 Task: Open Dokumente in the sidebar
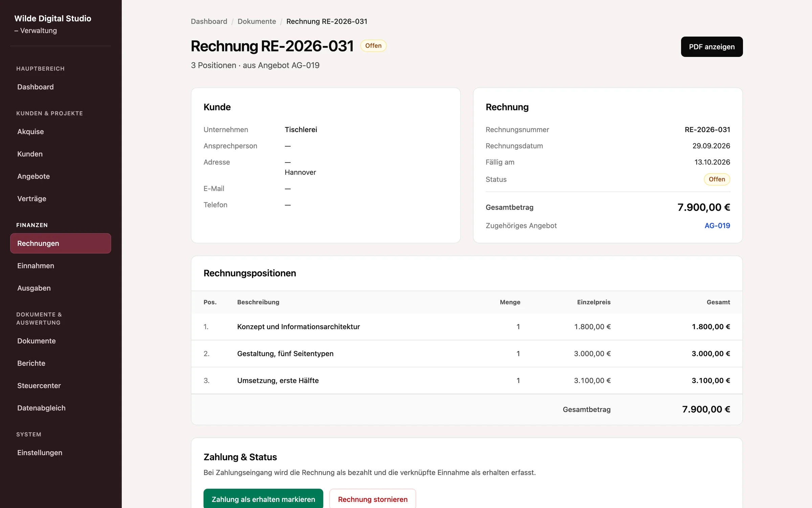[61, 341]
